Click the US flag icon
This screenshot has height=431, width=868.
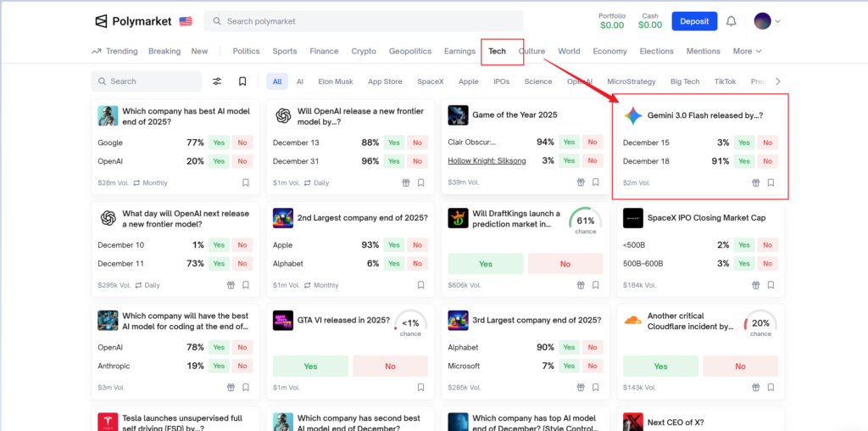(186, 21)
